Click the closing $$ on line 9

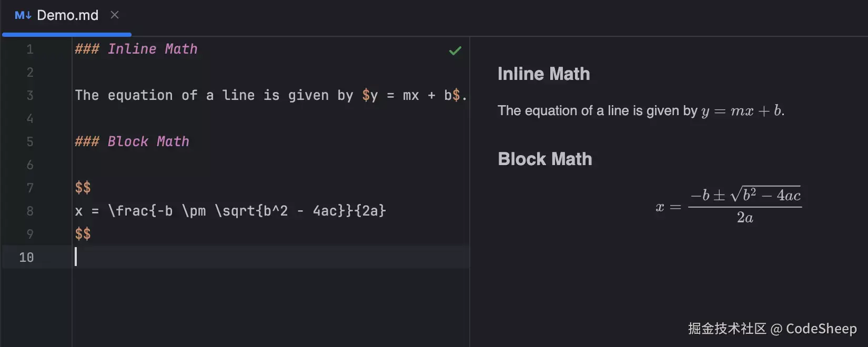point(83,234)
